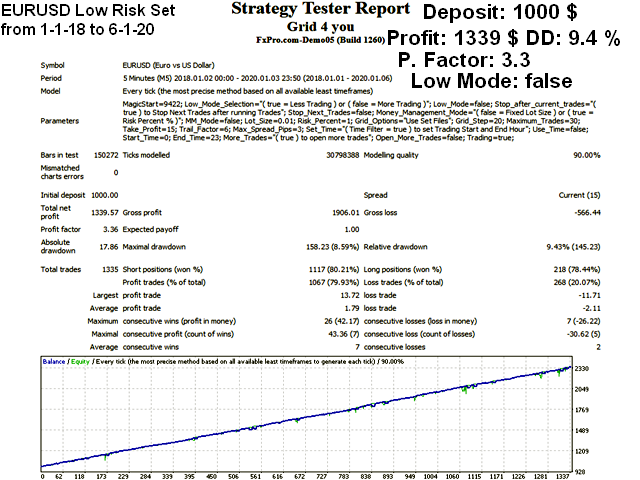Select gross profit value 1906.01
Image resolution: width=640 pixels, height=480 pixels.
point(346,212)
